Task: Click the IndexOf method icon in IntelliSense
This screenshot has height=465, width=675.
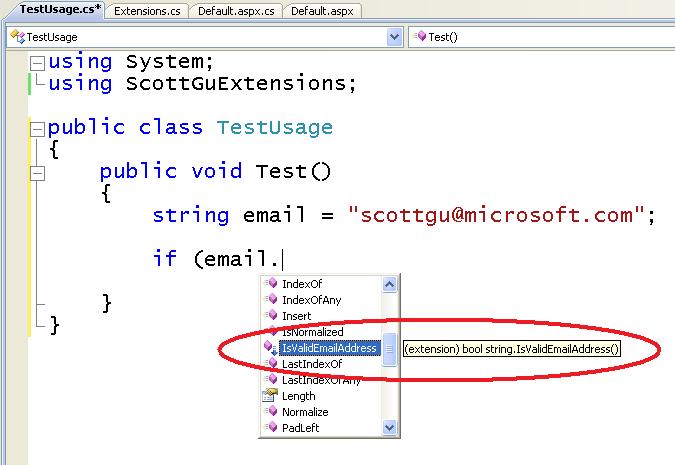Action: pyautogui.click(x=269, y=284)
